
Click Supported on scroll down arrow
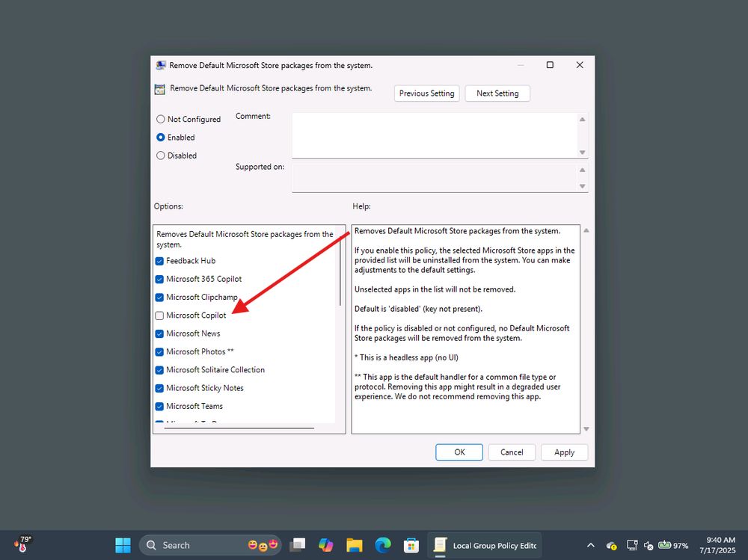583,186
